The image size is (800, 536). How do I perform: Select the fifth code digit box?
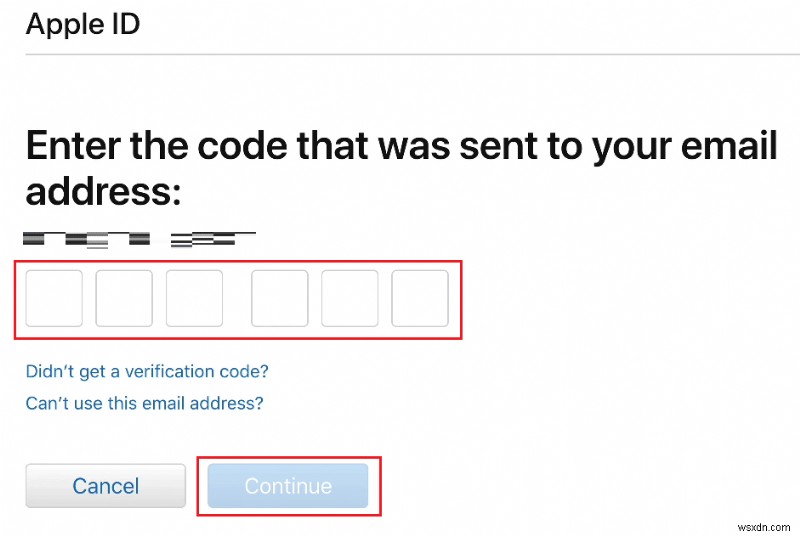point(350,298)
